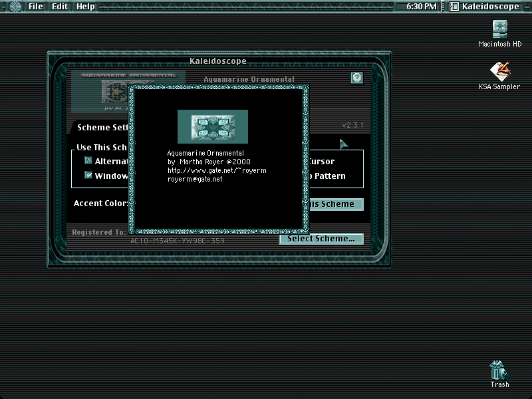Click the http://www.gate.net/~royerm URL text

217,170
